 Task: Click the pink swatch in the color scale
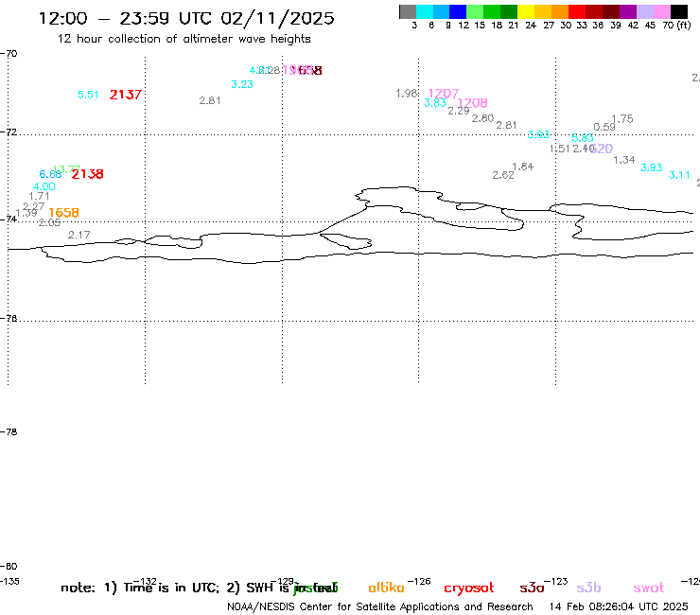pos(662,11)
